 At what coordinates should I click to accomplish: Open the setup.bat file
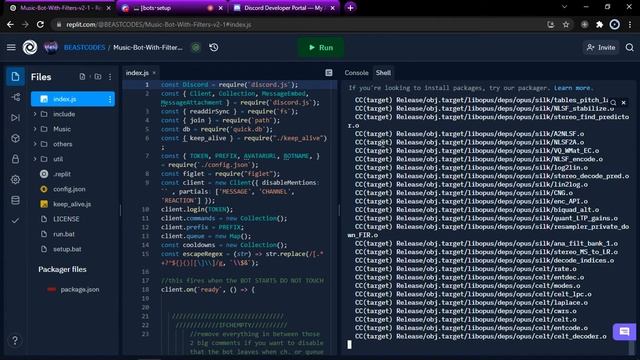point(67,249)
